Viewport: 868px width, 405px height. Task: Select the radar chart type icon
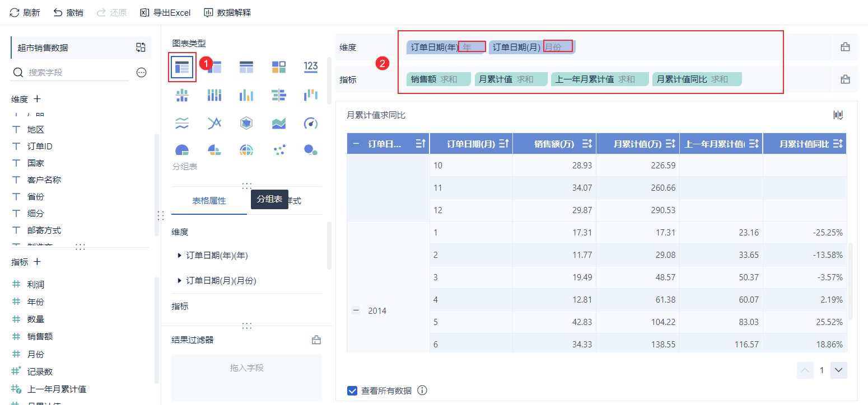[246, 123]
